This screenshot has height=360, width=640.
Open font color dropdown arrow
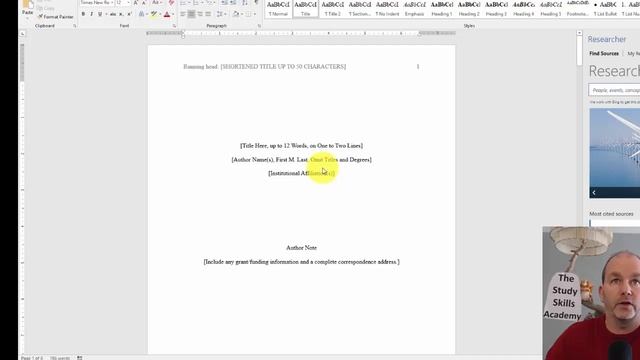[x=173, y=14]
